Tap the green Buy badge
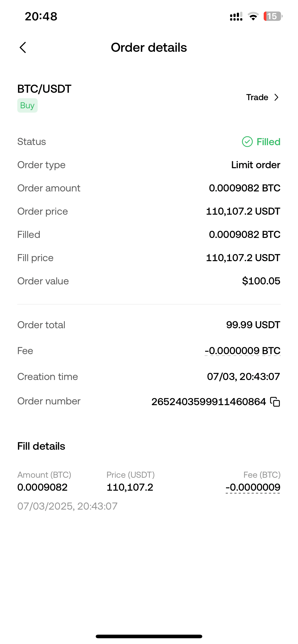Image resolution: width=298 pixels, height=644 pixels. (27, 105)
